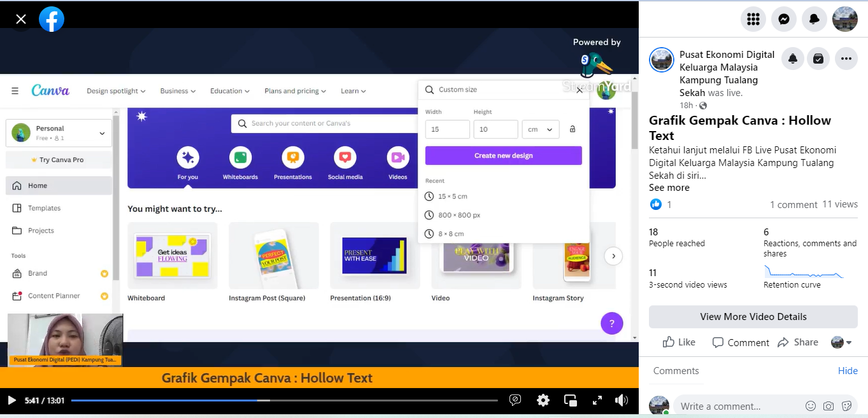Share the video post

[798, 342]
